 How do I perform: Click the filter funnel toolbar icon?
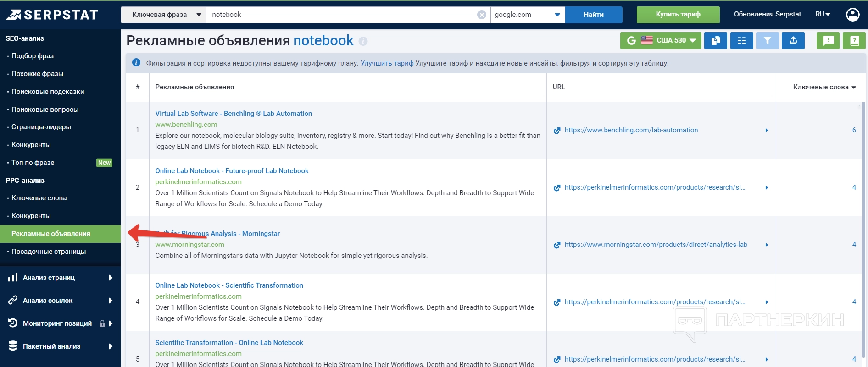pos(767,41)
